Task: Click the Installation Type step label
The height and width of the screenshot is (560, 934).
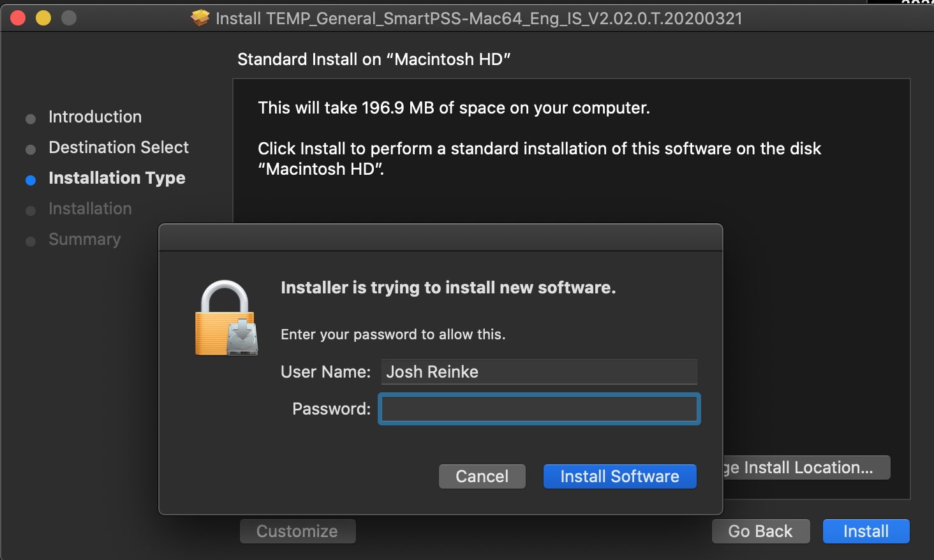Action: [x=117, y=178]
